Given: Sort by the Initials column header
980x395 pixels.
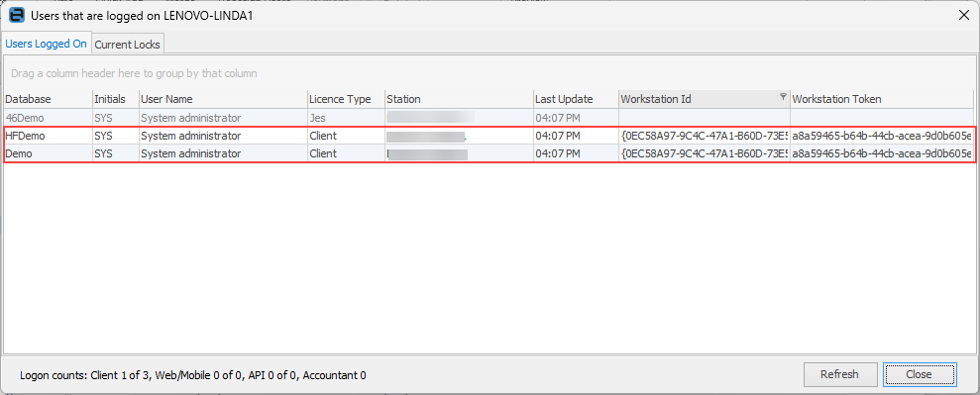Looking at the screenshot, I should 115,99.
